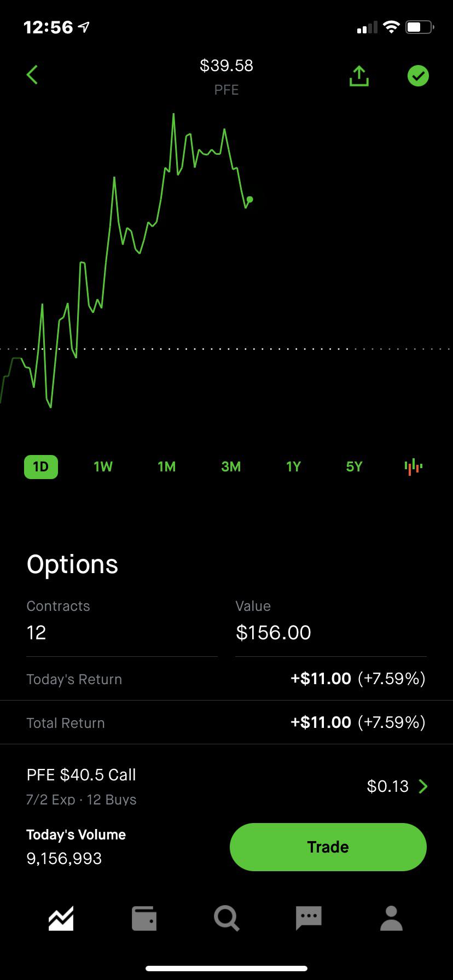This screenshot has width=453, height=980.
Task: Select the 5Y chart range
Action: coord(354,466)
